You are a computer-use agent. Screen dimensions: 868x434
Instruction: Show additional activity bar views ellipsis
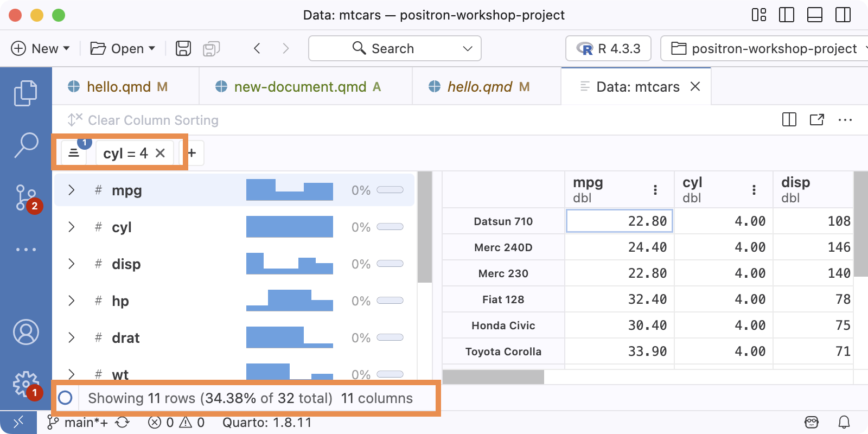pos(25,250)
